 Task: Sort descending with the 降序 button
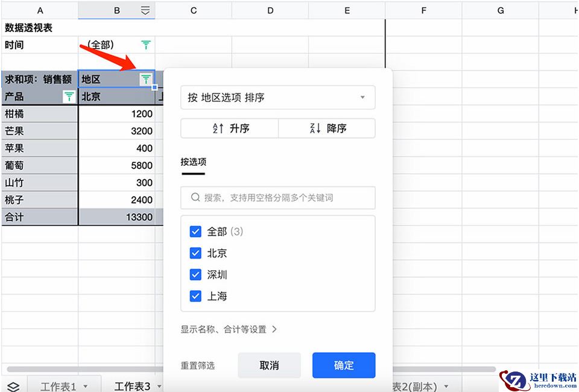[x=327, y=128]
